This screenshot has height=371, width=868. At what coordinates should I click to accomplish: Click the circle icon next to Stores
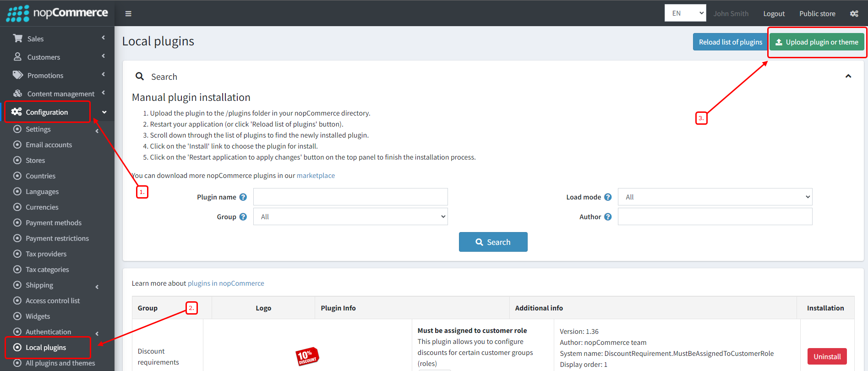[x=17, y=160]
